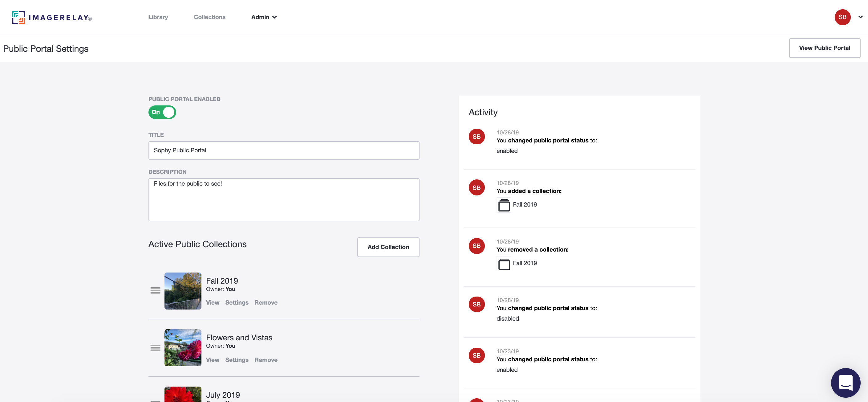Click Fall 2019 in removed collection activity

(x=525, y=263)
